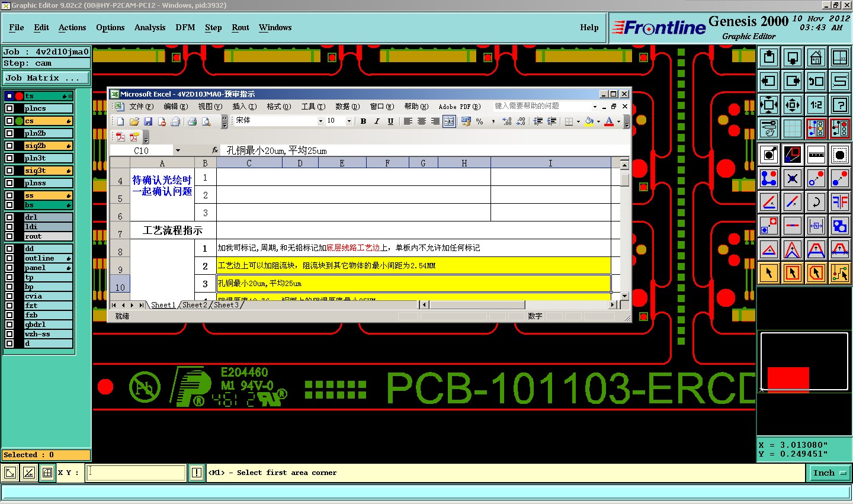
Task: Open the DFM menu
Action: click(185, 28)
